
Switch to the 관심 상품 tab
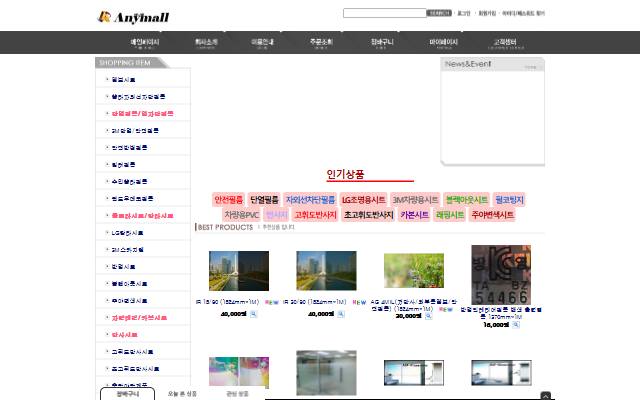(237, 394)
